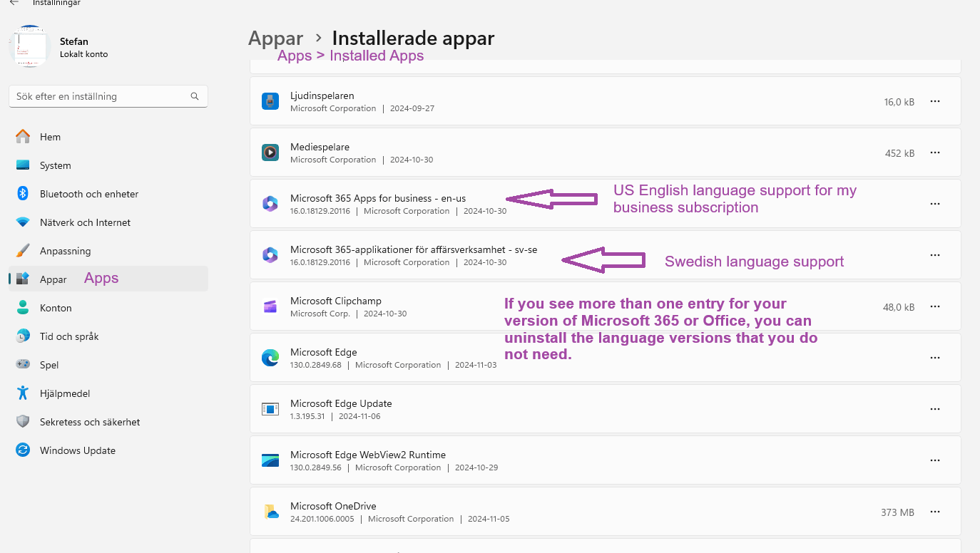This screenshot has width=980, height=553.
Task: Click the 452 kB size of Mediespelare
Action: pyautogui.click(x=899, y=153)
